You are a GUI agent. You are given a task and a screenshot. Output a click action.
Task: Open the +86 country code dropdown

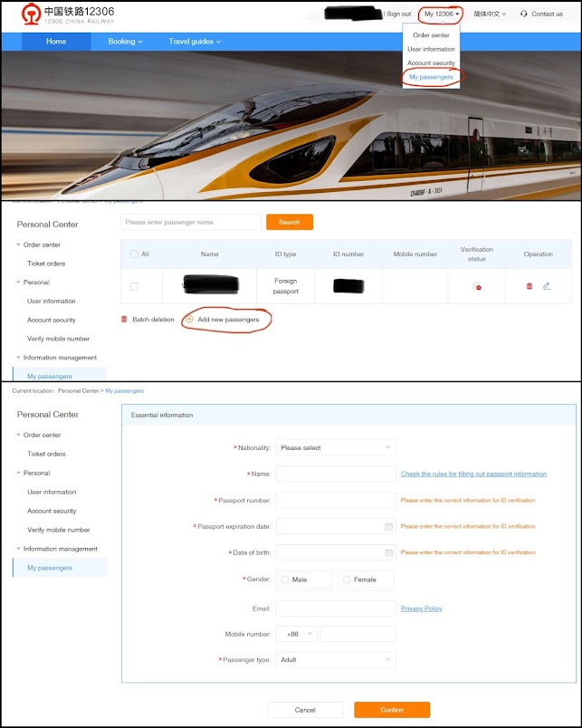297,634
